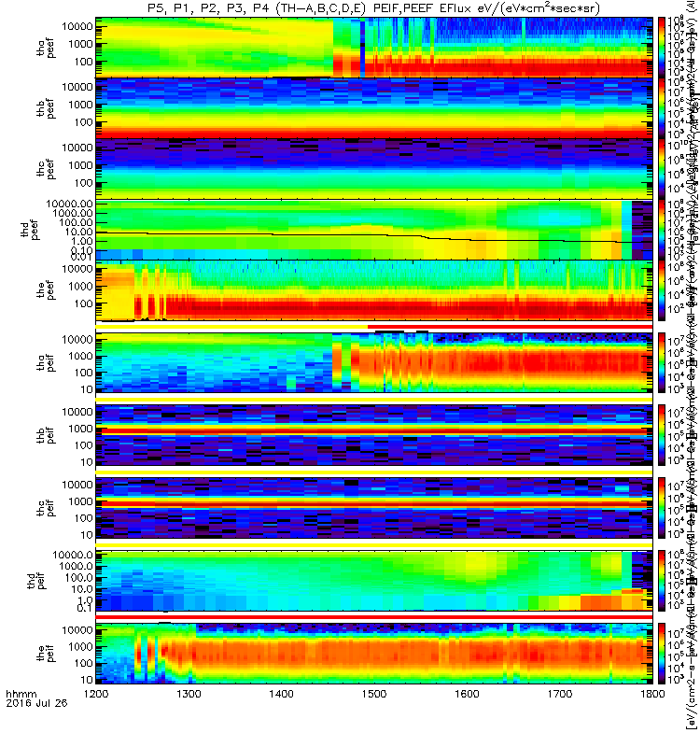Click the color bar beside thb peef panel
Image resolution: width=700 pixels, height=747 pixels.
[x=662, y=108]
